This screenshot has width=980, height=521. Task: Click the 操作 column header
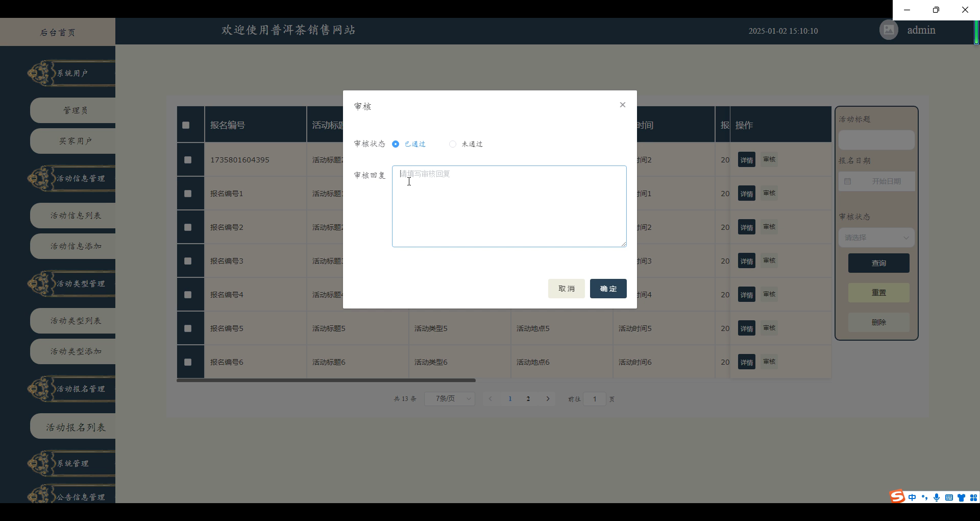point(781,125)
